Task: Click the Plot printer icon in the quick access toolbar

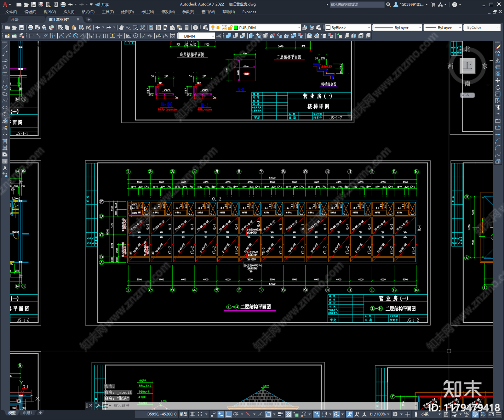Action: pyautogui.click(x=63, y=4)
